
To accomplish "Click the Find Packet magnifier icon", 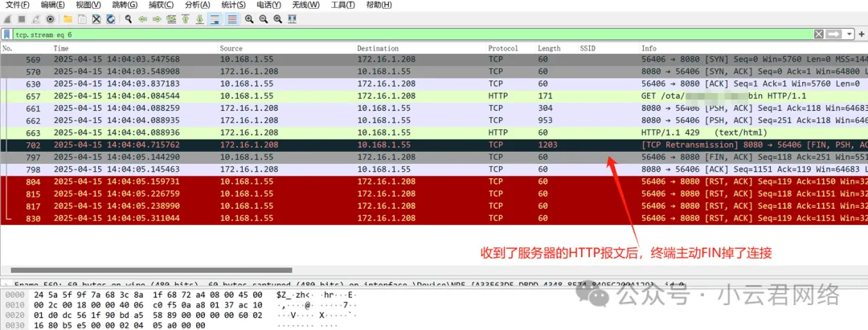I will (x=129, y=18).
